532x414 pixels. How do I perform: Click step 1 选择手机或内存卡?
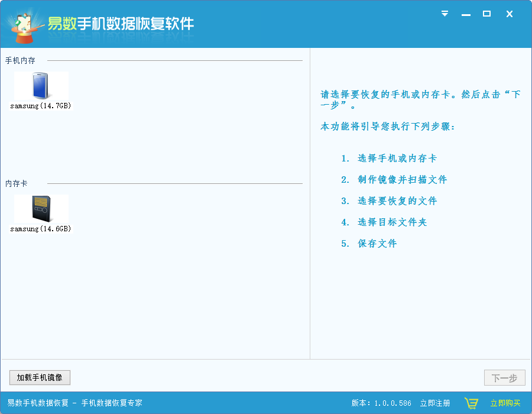click(390, 158)
